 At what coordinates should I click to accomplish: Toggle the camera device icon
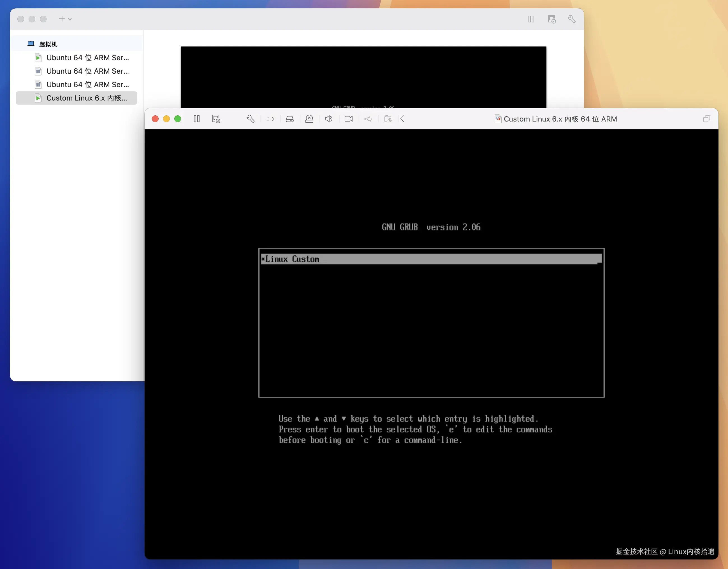[349, 119]
